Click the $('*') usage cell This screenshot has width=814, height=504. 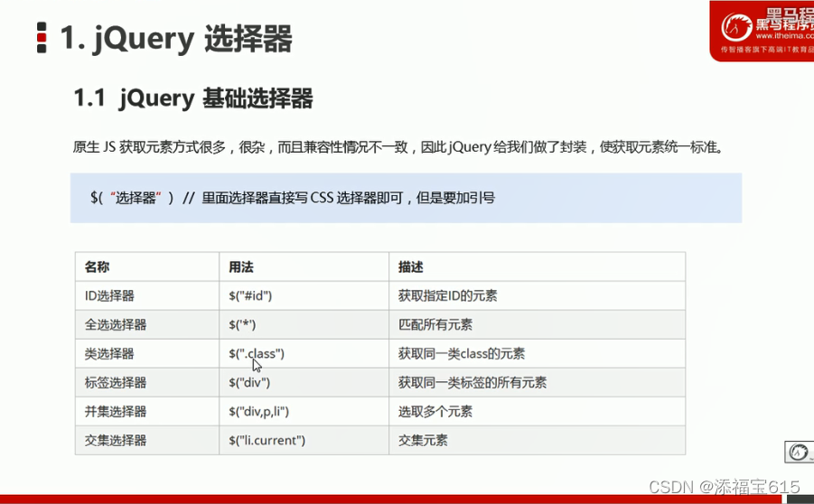point(304,325)
